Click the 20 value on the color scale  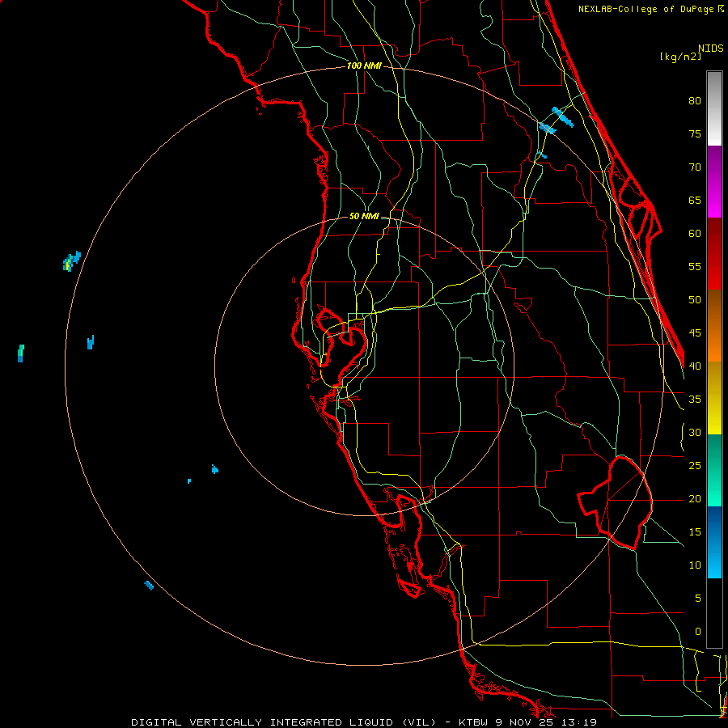pos(695,499)
